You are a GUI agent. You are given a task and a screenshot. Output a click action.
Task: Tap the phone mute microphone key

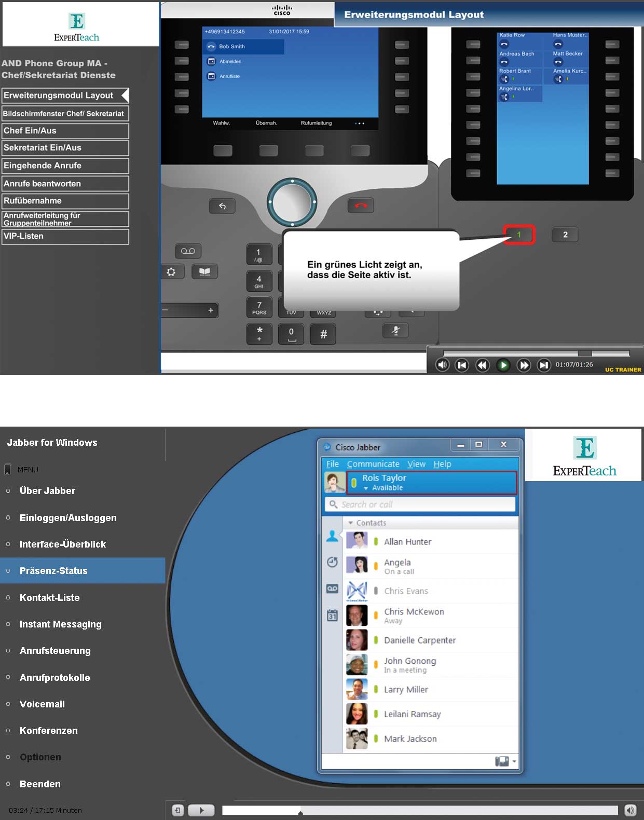pos(395,331)
